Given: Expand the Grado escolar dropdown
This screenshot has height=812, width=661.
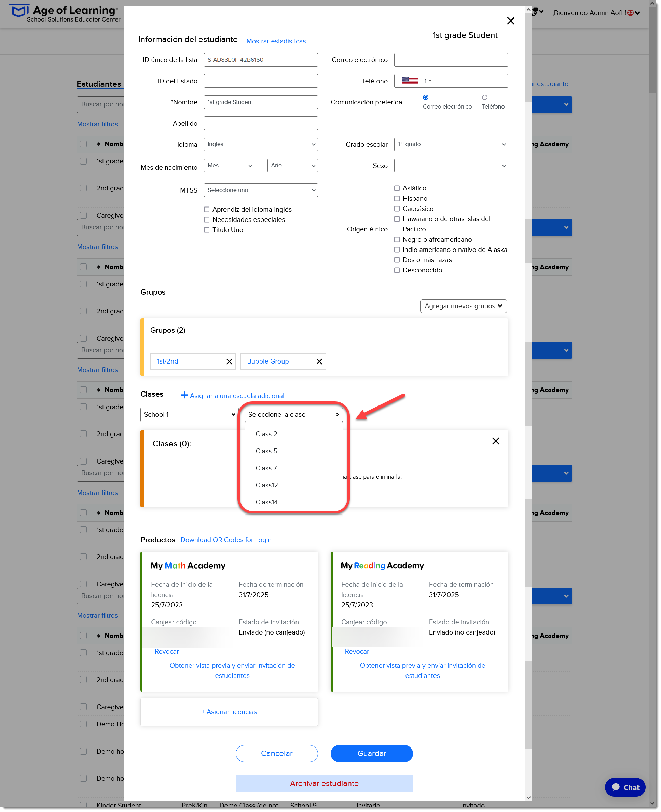Looking at the screenshot, I should point(451,145).
